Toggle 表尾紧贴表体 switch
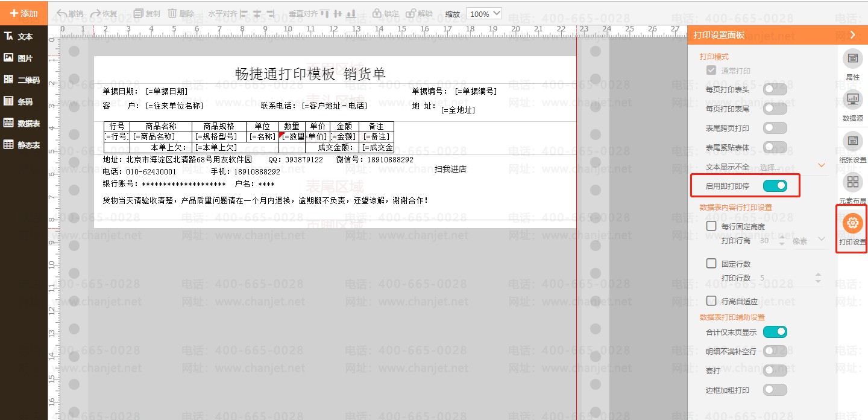 coord(775,147)
